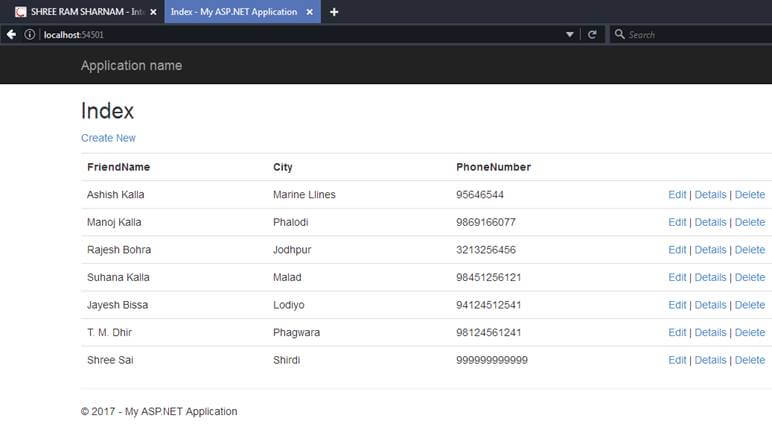Screen dimensions: 772x424
Task: Close the Index - My ASP.NET Application tab
Action: coord(310,12)
